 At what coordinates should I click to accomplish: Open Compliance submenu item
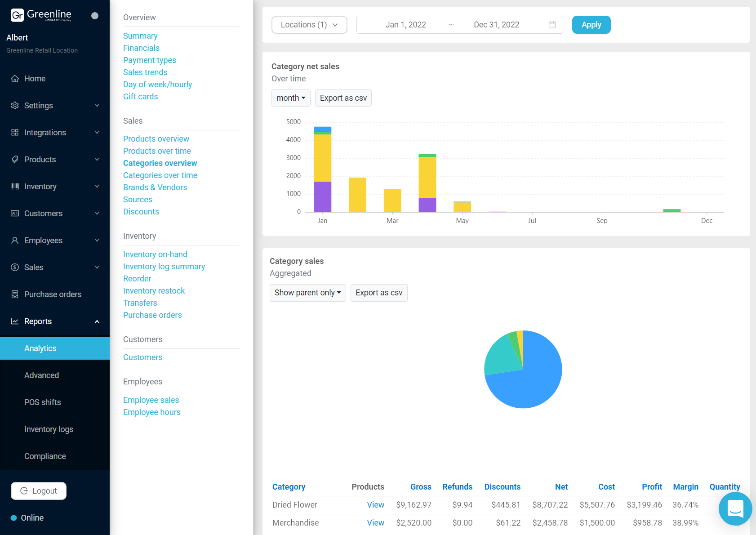tap(55, 456)
